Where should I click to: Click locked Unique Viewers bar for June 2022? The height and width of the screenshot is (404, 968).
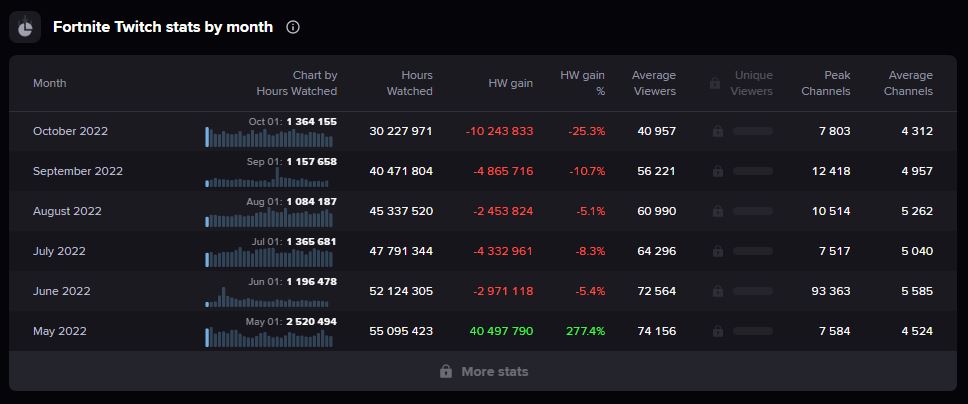point(752,291)
